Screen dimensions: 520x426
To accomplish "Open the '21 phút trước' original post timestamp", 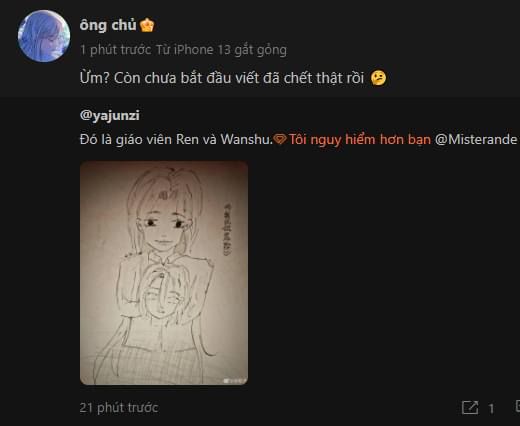I will (119, 408).
